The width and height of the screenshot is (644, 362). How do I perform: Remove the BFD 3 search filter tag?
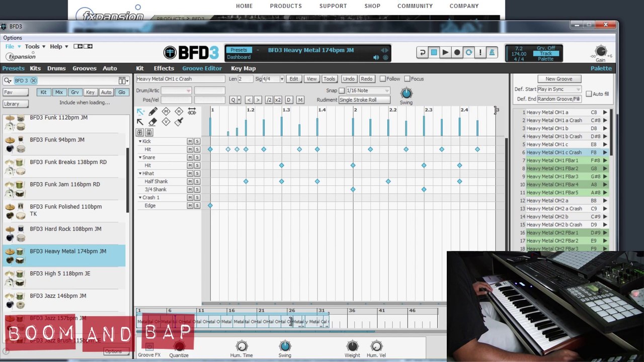coord(33,80)
